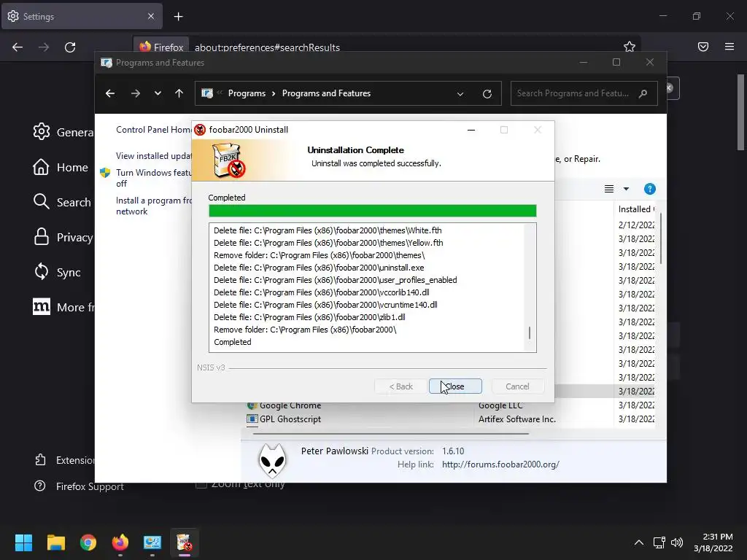Open Extensions and Themes in Firefox sidebar
Viewport: 747px width, 560px height.
tap(64, 460)
